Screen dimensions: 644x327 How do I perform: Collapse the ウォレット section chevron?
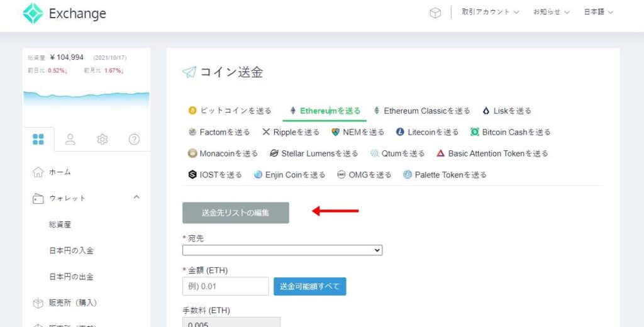[136, 197]
